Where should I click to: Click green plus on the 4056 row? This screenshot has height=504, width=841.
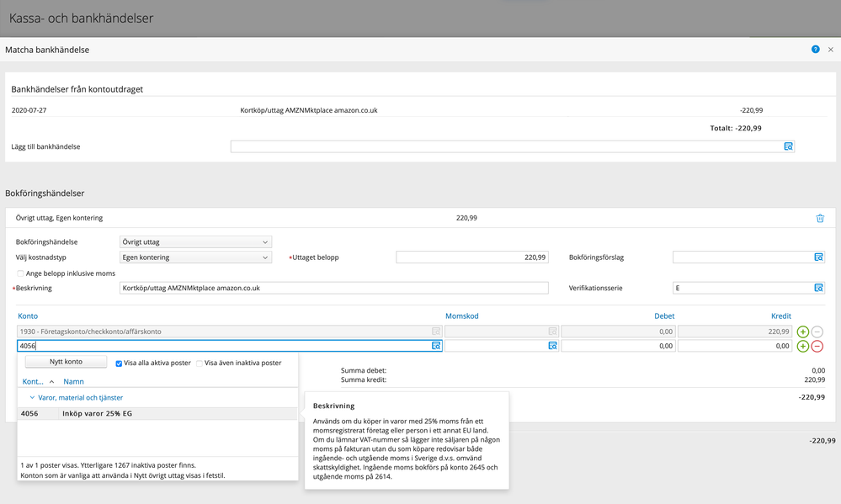click(x=802, y=346)
